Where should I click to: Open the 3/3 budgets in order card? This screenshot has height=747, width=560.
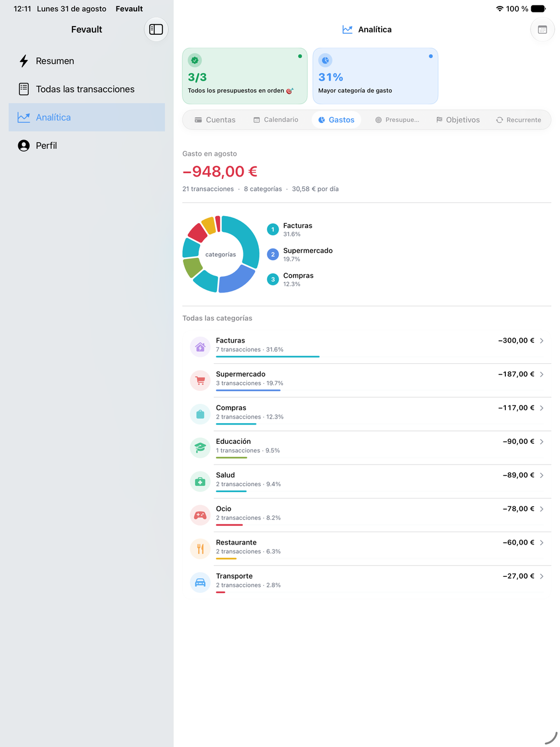pos(245,76)
